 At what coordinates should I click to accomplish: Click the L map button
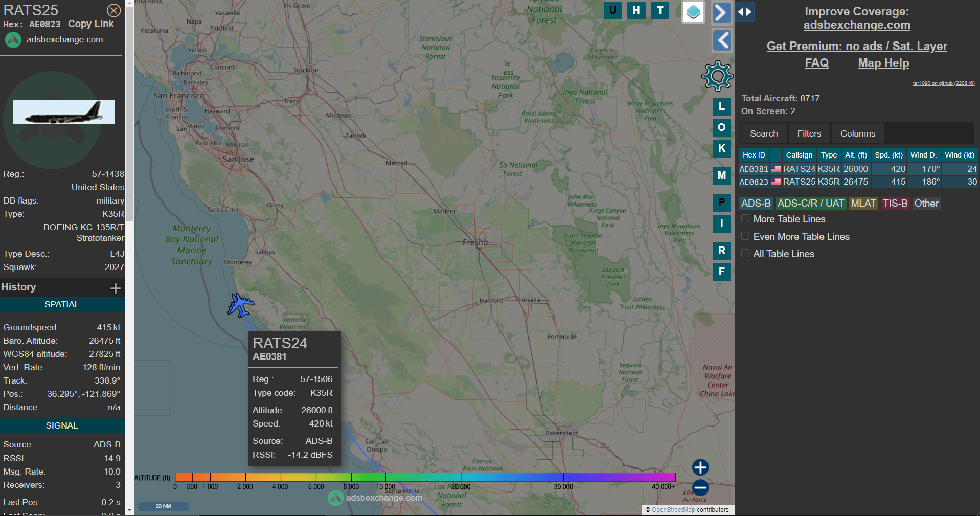click(x=721, y=106)
